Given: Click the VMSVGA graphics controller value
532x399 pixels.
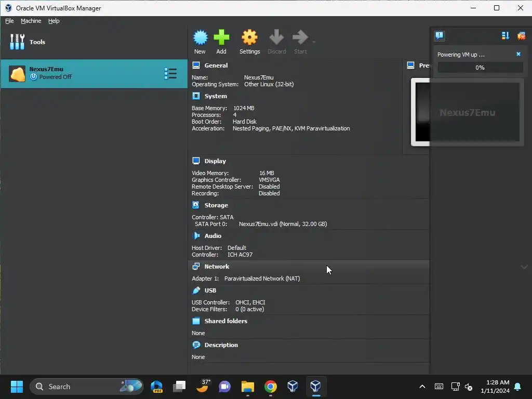Looking at the screenshot, I should tap(270, 180).
